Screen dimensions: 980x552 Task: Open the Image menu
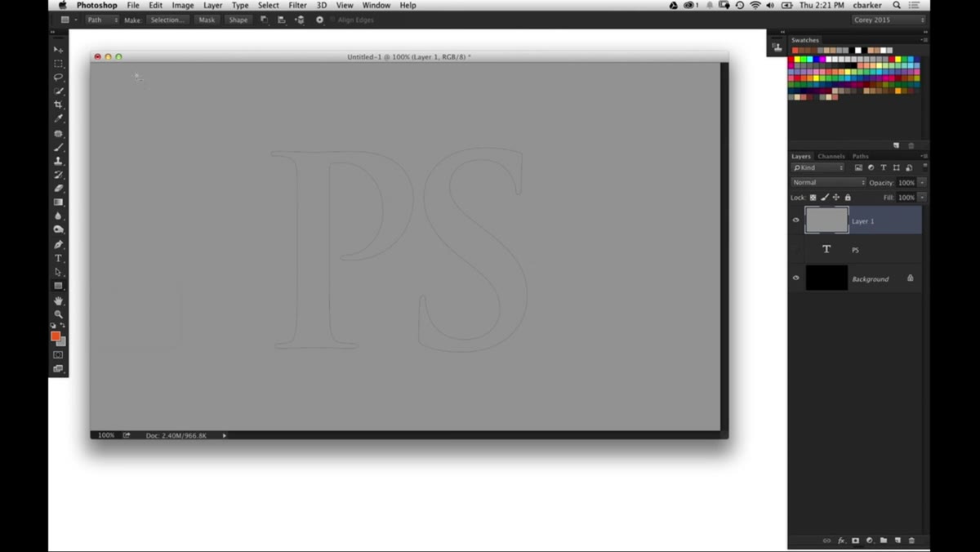coord(183,5)
